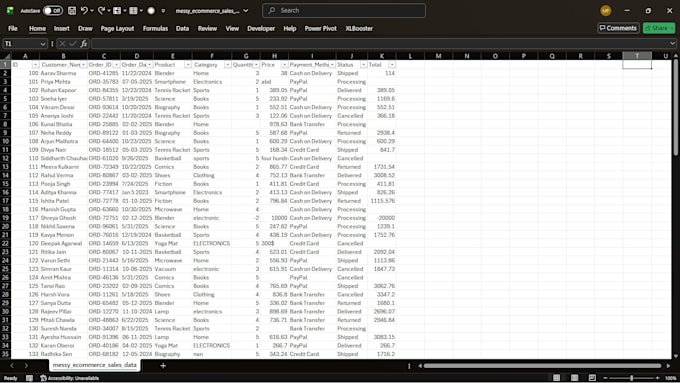Viewport: 680px width, 383px height.
Task: Click the 'ELECTRONICS' cell in Deepak Agarwal row
Action: point(212,243)
